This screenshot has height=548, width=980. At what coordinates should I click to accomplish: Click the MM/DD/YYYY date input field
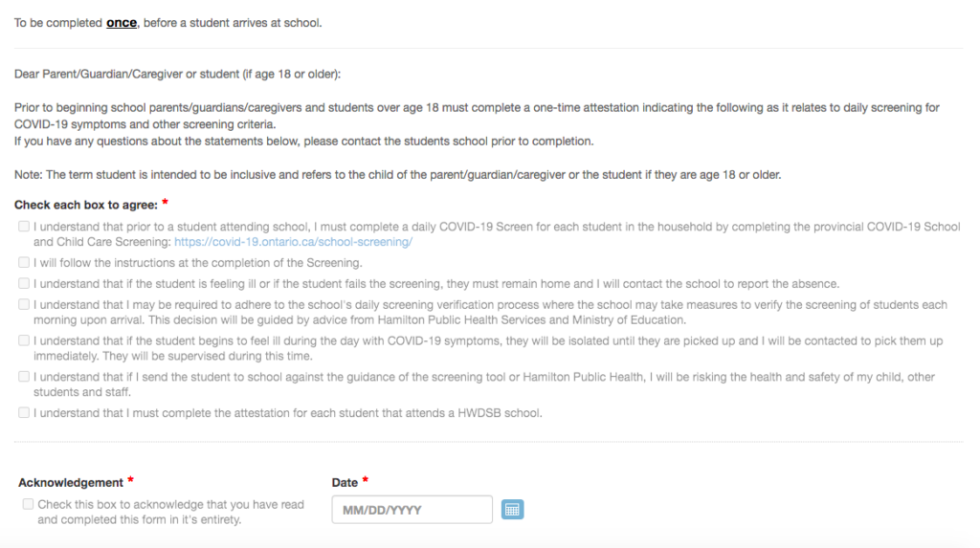[x=412, y=510]
